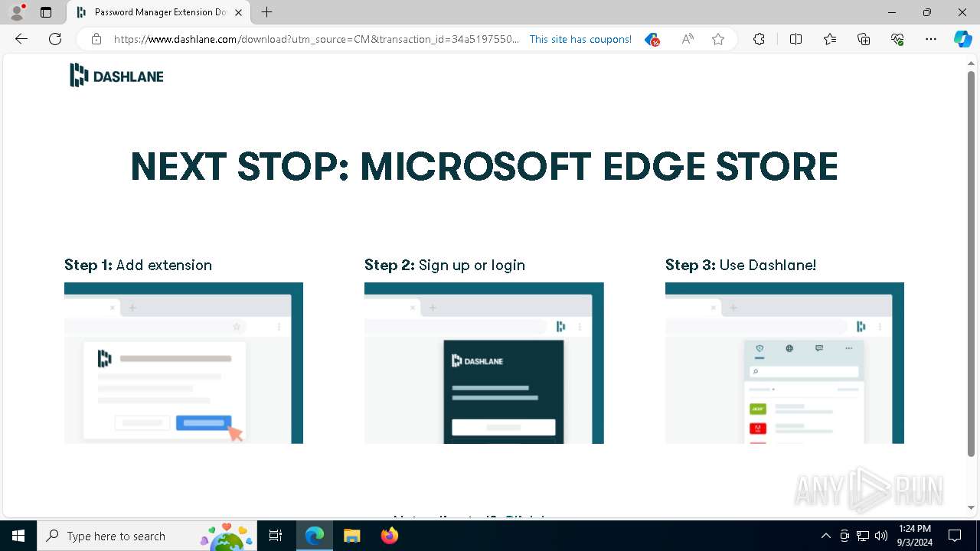Open Windows Start menu
The image size is (980, 551).
pos(18,536)
